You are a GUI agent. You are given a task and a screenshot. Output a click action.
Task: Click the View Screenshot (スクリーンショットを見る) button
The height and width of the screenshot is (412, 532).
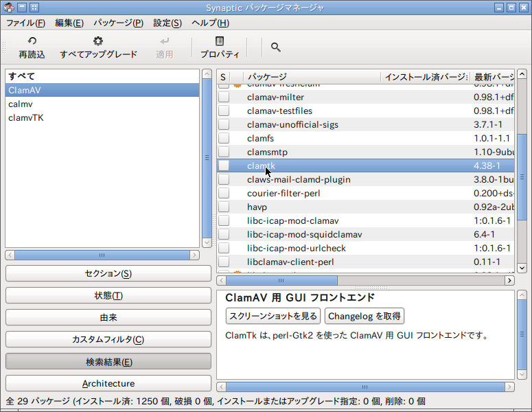(273, 317)
